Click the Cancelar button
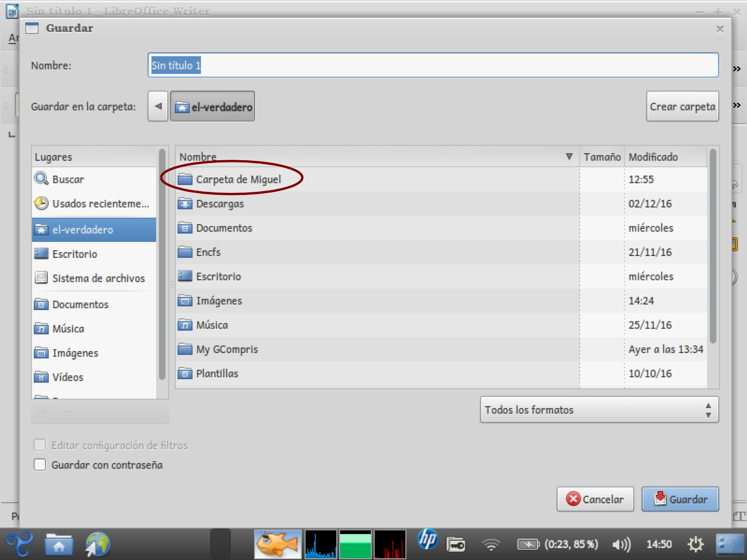Image resolution: width=747 pixels, height=560 pixels. [x=595, y=499]
